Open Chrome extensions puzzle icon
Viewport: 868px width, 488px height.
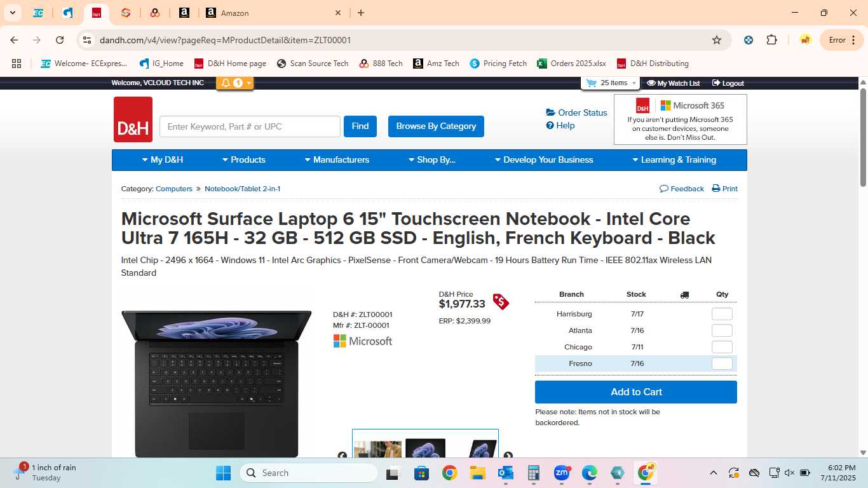771,40
